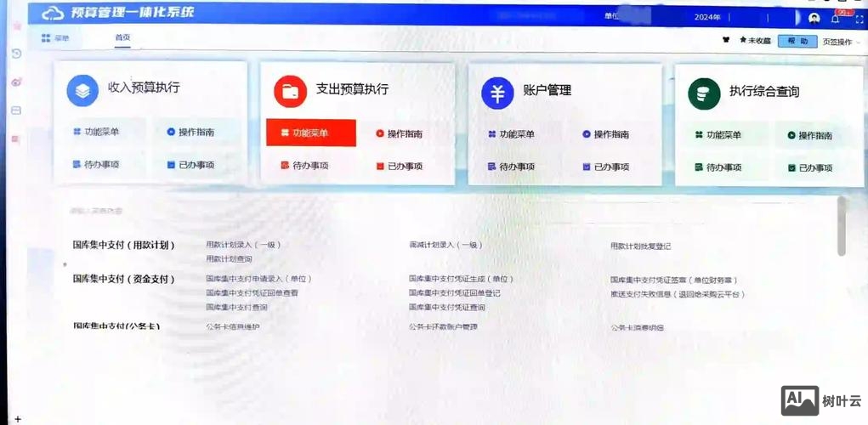The width and height of the screenshot is (868, 425).
Task: Open 已办事项 under 执行综合查询
Action: pos(810,167)
